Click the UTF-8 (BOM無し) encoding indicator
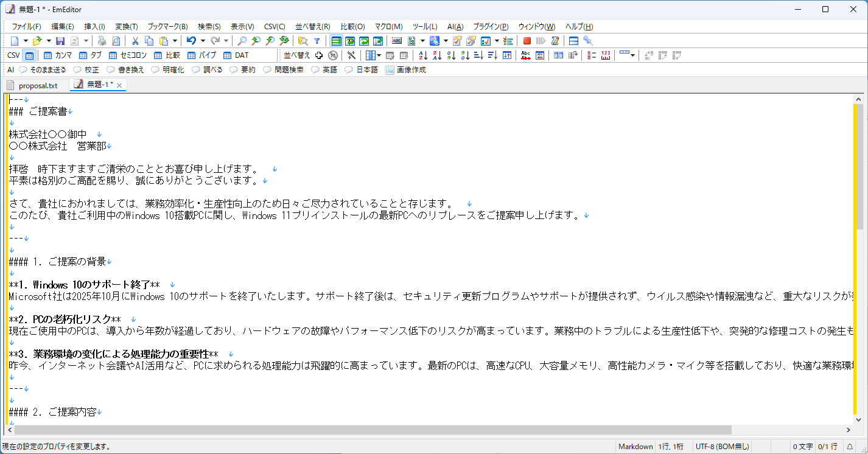This screenshot has width=868, height=454. tap(722, 445)
